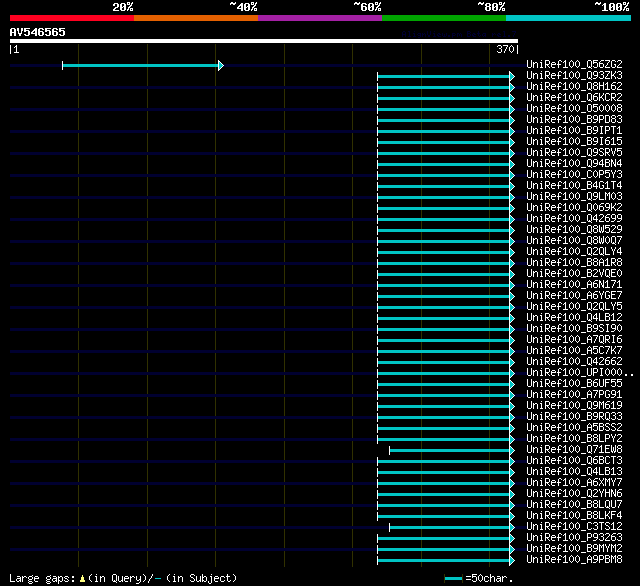Viewport: 640px width, 586px height.
Task: Open the UniRef100_Q8H162 hit label
Action: (x=574, y=87)
